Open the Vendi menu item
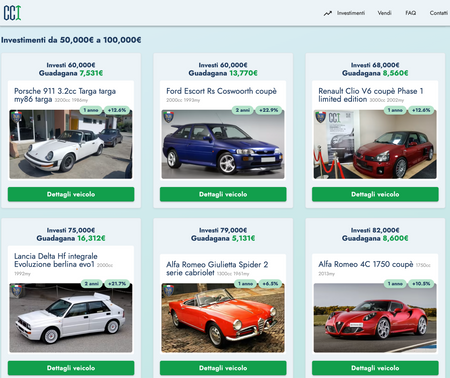The height and width of the screenshot is (378, 450). coord(384,13)
